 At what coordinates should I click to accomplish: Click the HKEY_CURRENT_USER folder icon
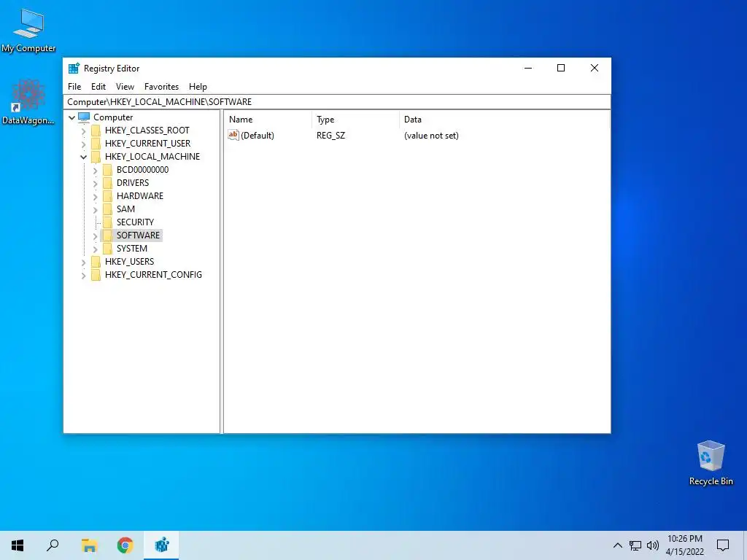coord(96,144)
